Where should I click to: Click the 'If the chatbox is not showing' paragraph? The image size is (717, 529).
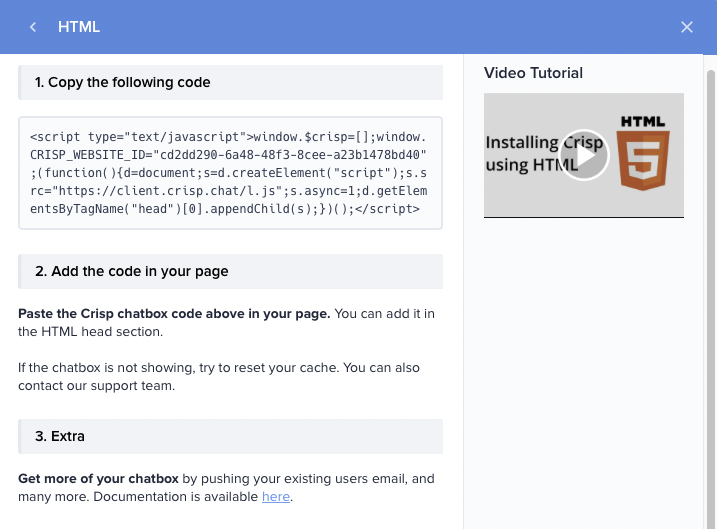(x=219, y=377)
